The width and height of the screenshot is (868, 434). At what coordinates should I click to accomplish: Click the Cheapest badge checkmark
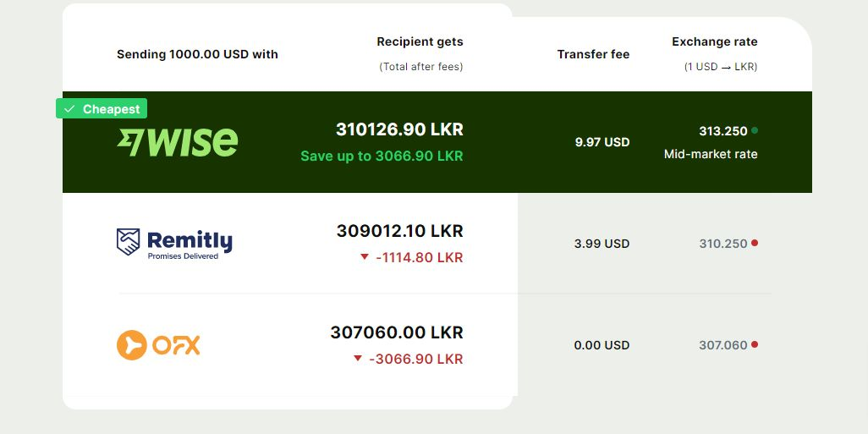[x=69, y=109]
